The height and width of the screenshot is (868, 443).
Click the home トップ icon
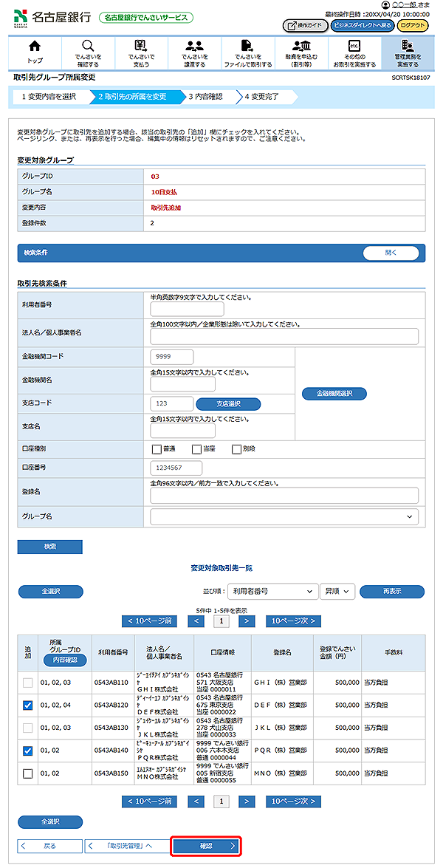click(x=35, y=47)
